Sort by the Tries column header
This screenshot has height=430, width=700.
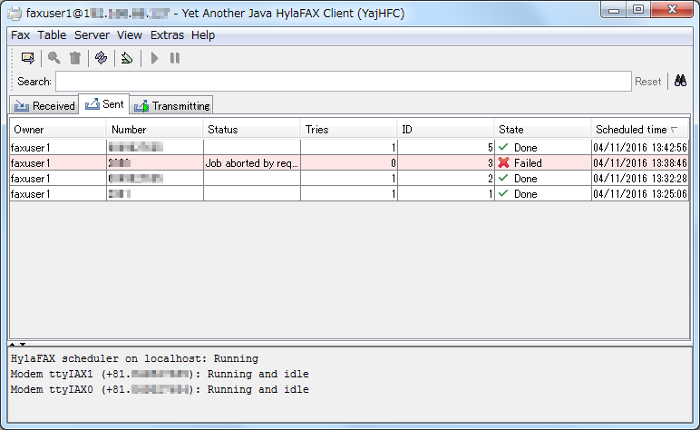[349, 129]
